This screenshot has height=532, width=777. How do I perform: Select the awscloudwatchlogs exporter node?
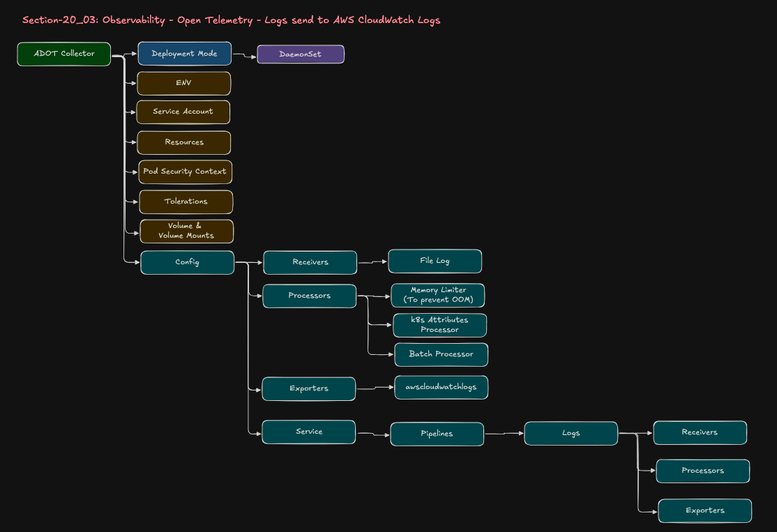[441, 387]
